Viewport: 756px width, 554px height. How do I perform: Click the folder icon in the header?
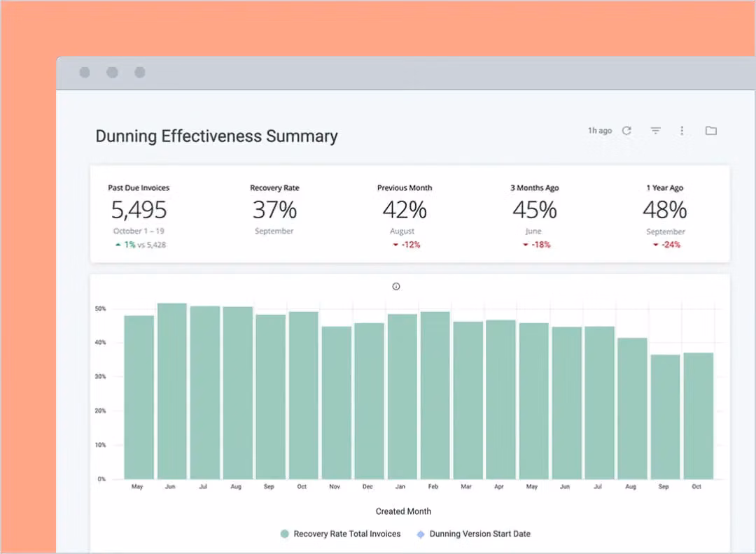pyautogui.click(x=710, y=131)
